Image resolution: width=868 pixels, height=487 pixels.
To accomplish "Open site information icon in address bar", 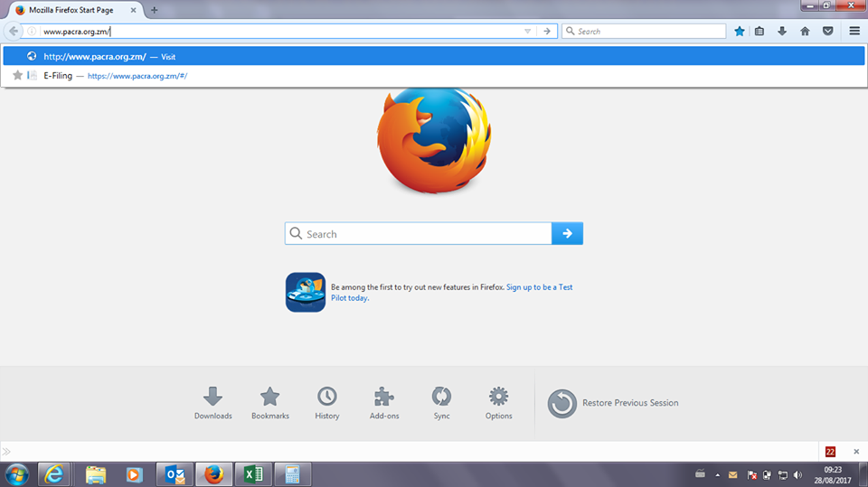I will click(32, 32).
